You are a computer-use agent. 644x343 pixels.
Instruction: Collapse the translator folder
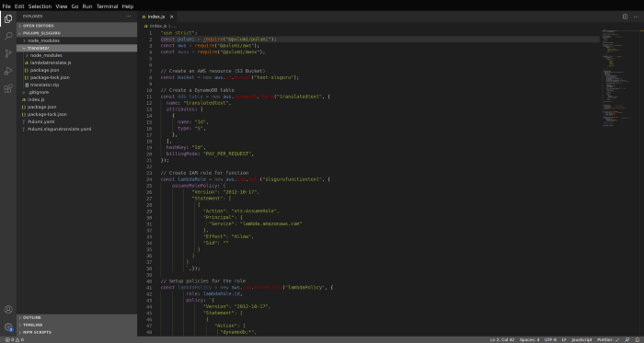(x=76, y=48)
